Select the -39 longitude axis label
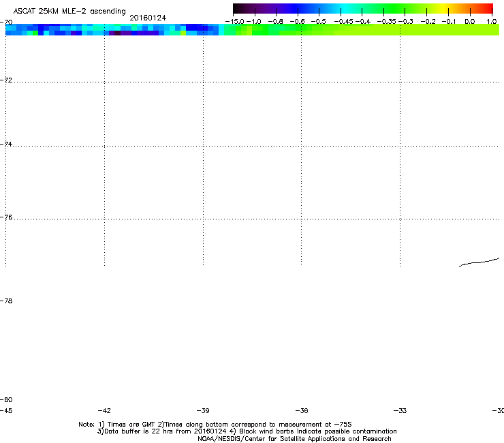504x443 pixels. (x=203, y=411)
